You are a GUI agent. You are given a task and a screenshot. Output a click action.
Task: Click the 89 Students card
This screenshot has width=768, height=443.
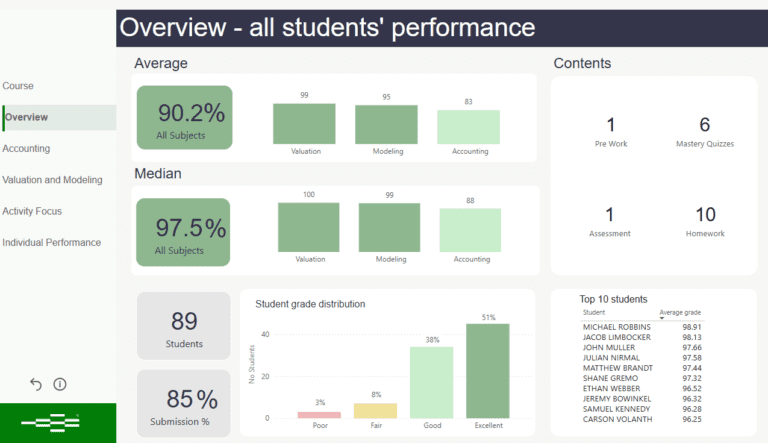click(184, 327)
